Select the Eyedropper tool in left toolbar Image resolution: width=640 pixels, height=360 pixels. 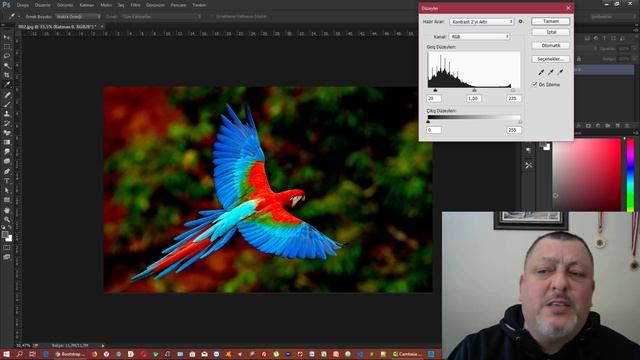tap(7, 84)
